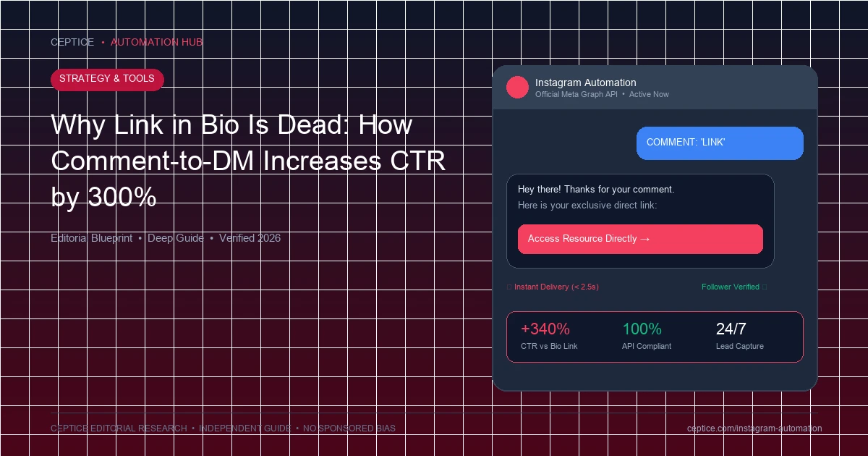Click the STRATEGY & TOOLS badge
The width and height of the screenshot is (868, 456).
click(x=107, y=79)
